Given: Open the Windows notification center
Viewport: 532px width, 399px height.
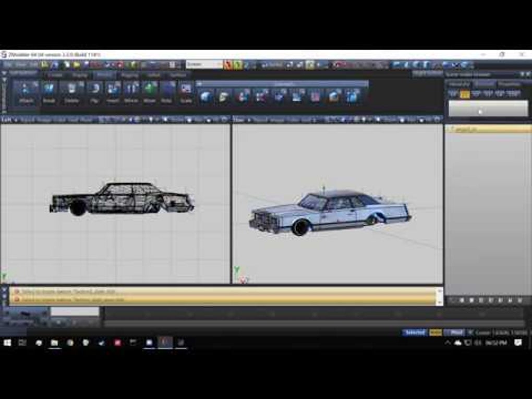Looking at the screenshot, I should point(518,343).
